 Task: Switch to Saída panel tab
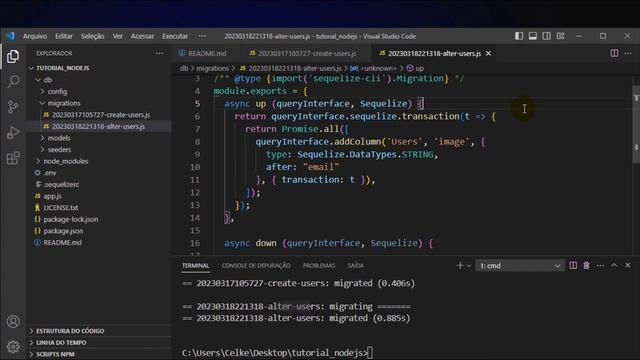pos(356,266)
